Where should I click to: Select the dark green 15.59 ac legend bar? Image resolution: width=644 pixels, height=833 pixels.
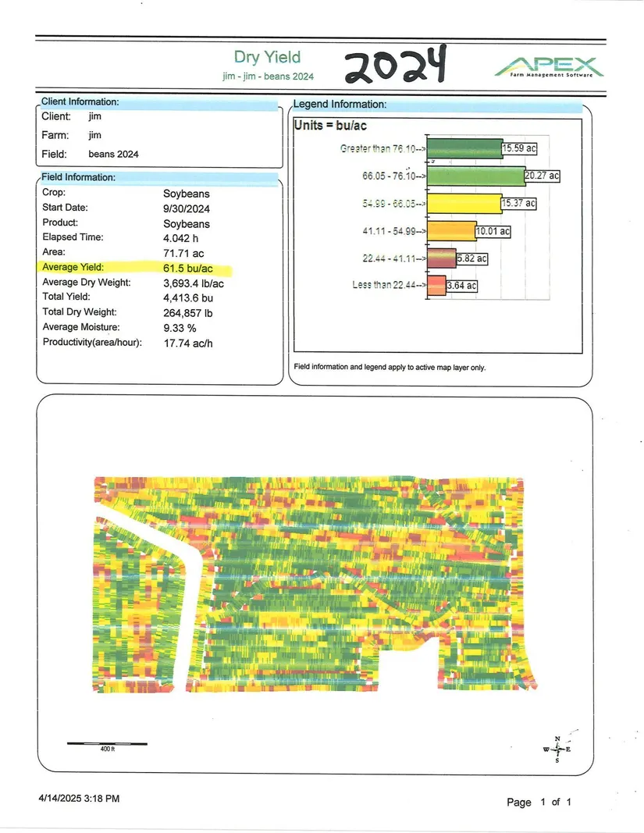pyautogui.click(x=466, y=148)
